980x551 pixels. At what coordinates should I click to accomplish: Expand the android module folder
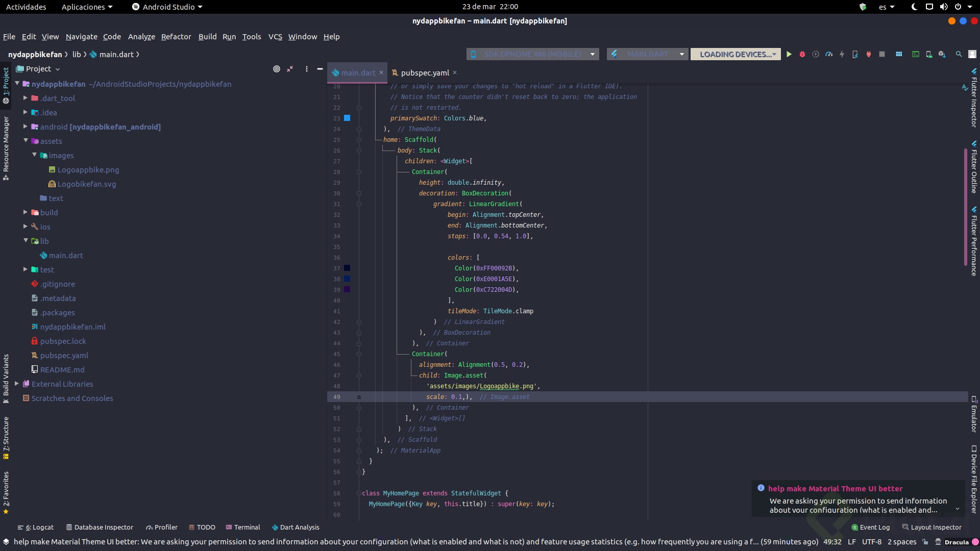click(x=26, y=127)
